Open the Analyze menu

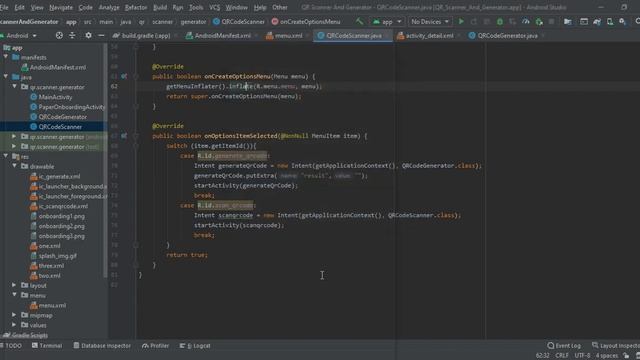coord(109,7)
